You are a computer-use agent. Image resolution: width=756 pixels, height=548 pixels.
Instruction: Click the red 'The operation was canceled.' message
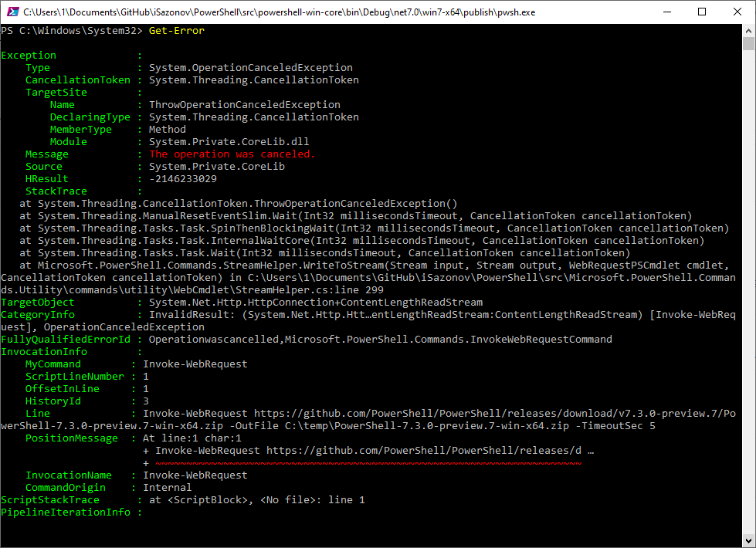tap(232, 154)
